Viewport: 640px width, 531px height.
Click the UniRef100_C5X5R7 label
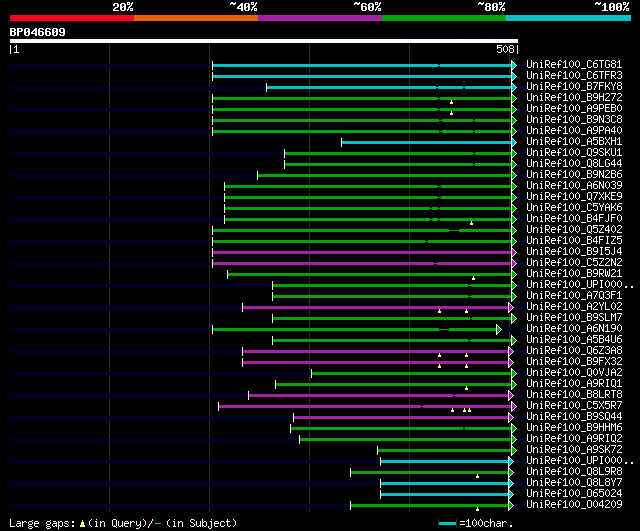(574, 406)
